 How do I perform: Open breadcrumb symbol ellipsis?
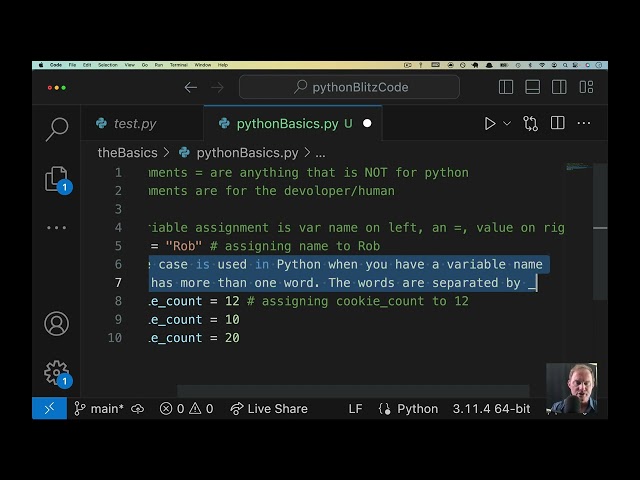click(x=320, y=154)
